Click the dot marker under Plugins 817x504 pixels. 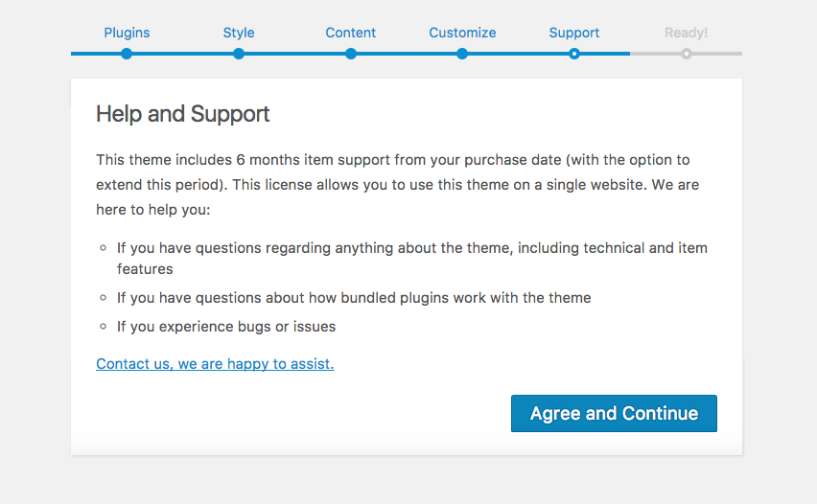pyautogui.click(x=127, y=54)
